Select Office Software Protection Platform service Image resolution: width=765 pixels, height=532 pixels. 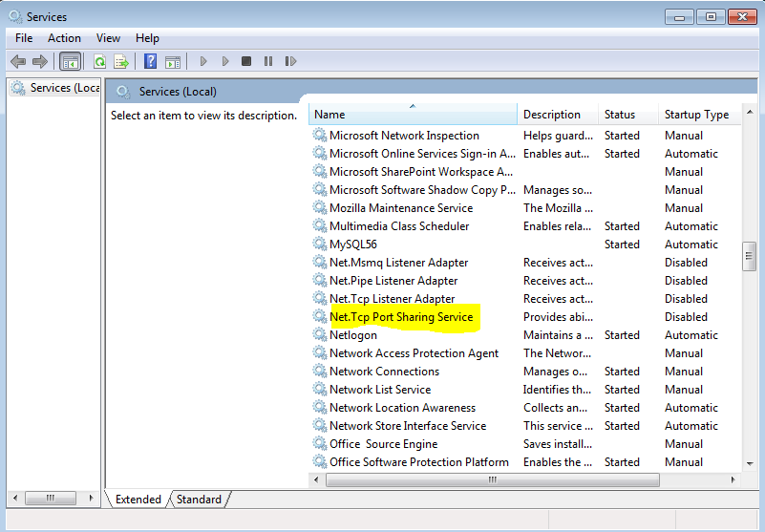(x=419, y=461)
